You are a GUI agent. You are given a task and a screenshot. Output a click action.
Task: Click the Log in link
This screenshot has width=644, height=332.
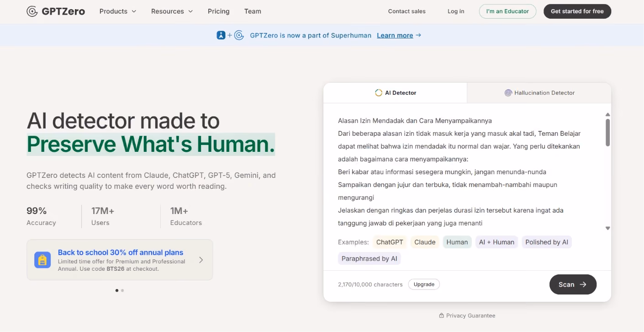[x=456, y=11]
